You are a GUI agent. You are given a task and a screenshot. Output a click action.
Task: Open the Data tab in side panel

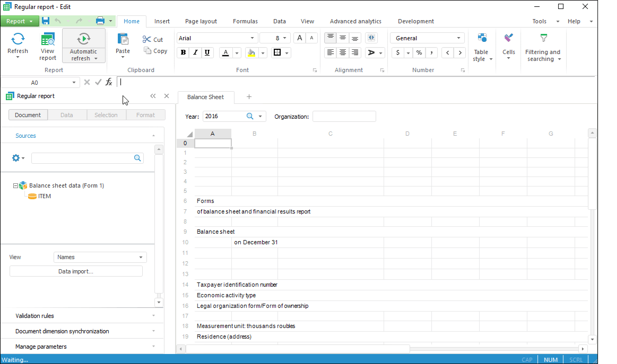tap(67, 115)
